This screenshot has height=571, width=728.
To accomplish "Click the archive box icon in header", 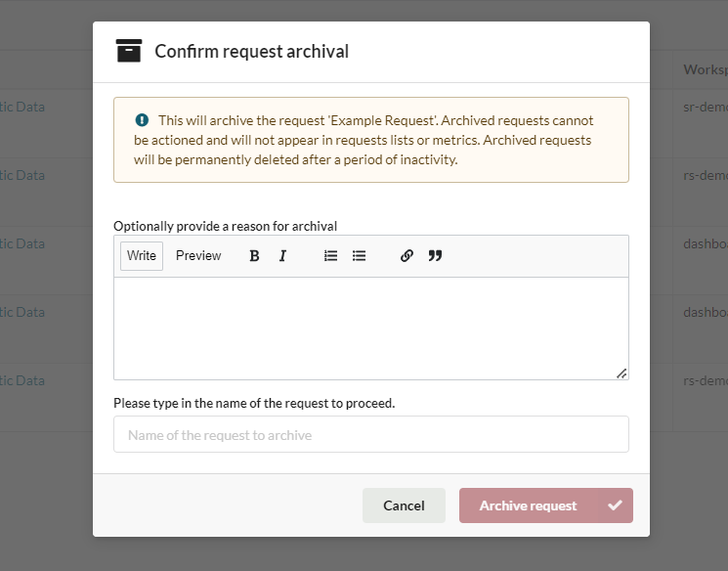I will [x=129, y=51].
